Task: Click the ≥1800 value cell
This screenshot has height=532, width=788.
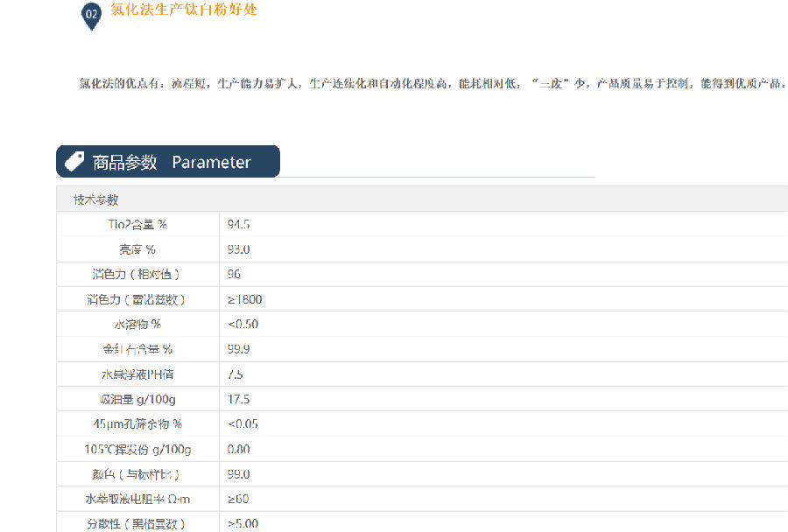Action: (x=244, y=299)
